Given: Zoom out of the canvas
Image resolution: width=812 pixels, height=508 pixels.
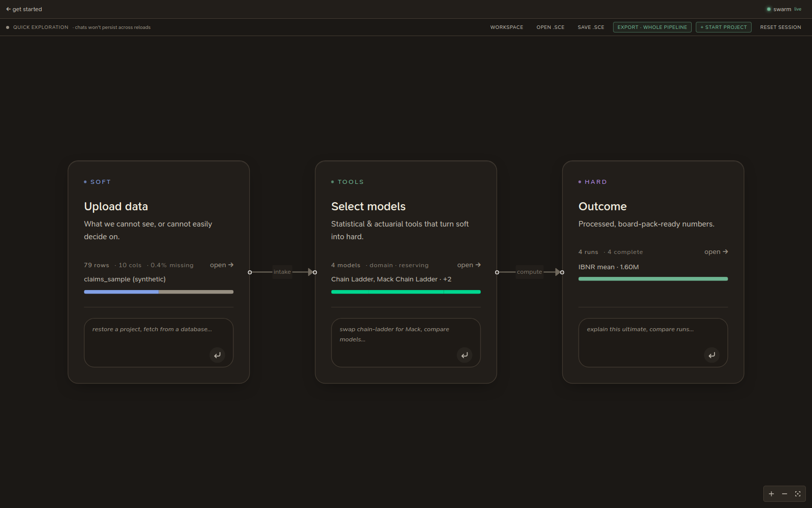Looking at the screenshot, I should [785, 494].
